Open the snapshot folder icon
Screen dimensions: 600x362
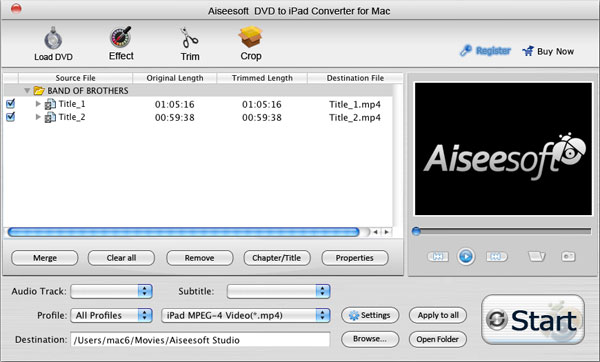click(536, 256)
